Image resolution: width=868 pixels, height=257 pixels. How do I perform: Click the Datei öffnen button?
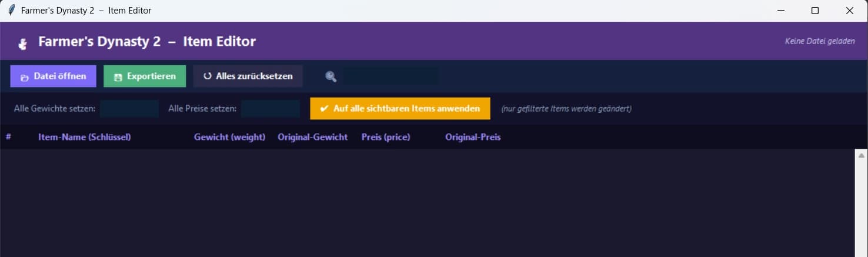point(53,76)
